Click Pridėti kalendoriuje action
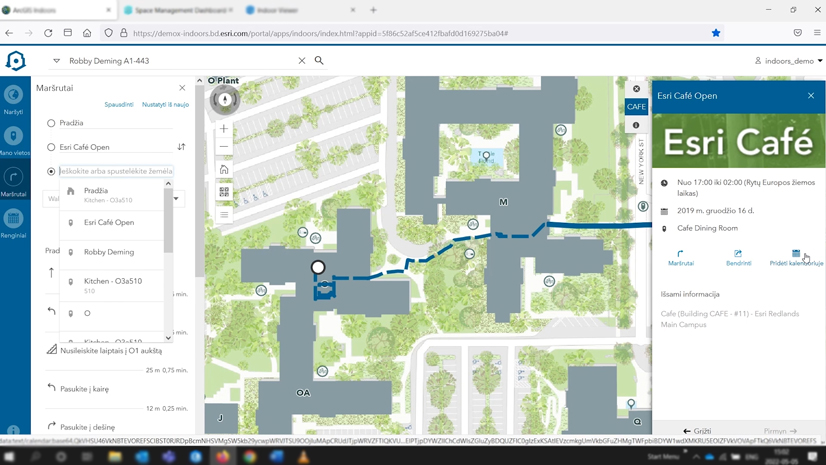The width and height of the screenshot is (826, 465). [796, 258]
